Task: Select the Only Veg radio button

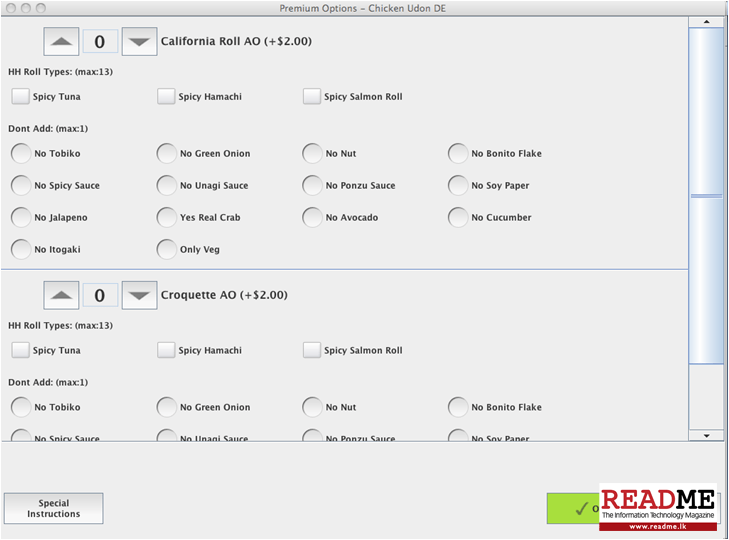Action: [167, 249]
